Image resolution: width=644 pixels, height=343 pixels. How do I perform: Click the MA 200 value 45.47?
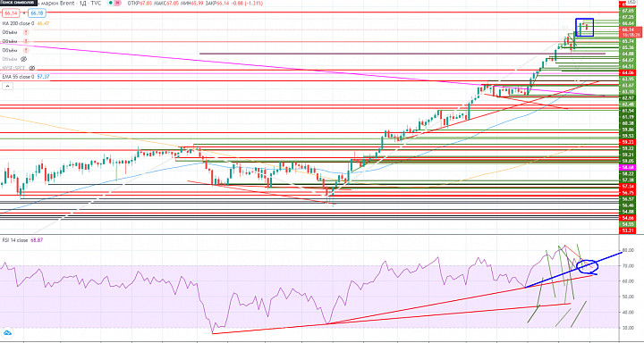pos(44,23)
